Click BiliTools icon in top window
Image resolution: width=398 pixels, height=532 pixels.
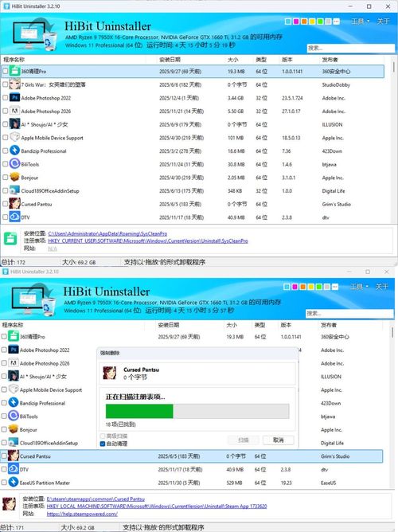14,164
